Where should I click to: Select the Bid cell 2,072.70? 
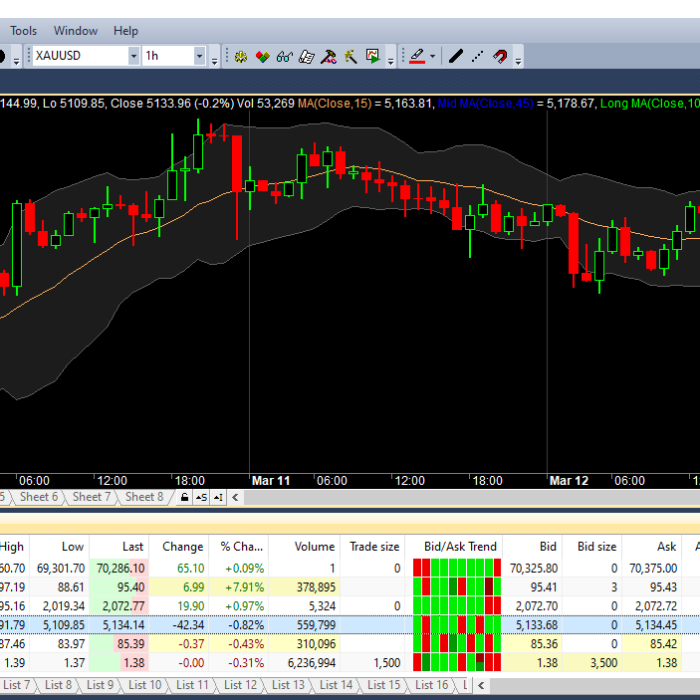[533, 606]
